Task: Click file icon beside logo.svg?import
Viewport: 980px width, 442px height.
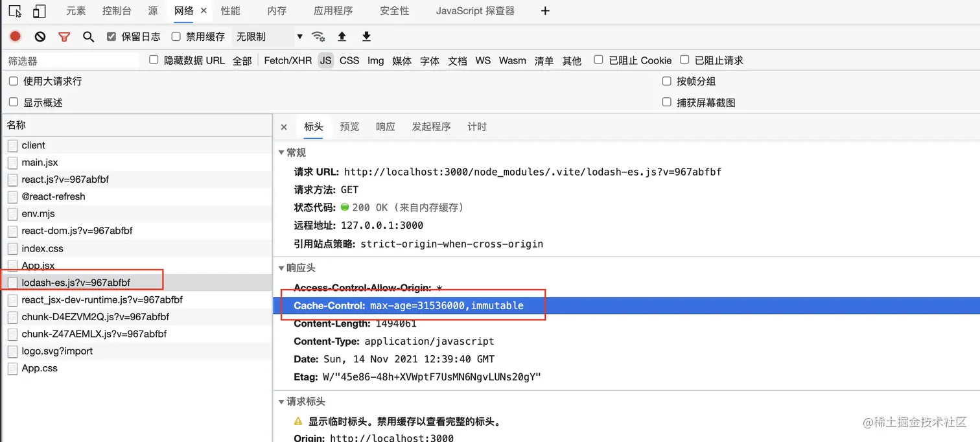Action: pyautogui.click(x=12, y=351)
